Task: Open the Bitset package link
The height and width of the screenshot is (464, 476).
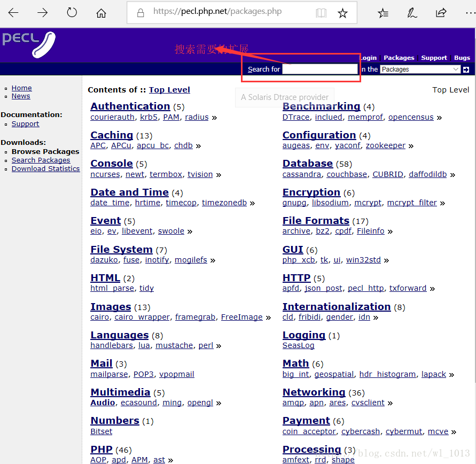Action: point(102,431)
